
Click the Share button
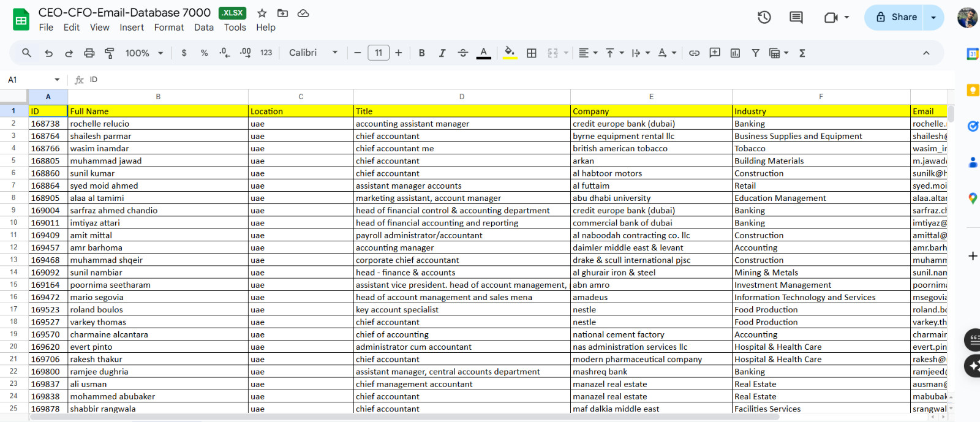[896, 17]
